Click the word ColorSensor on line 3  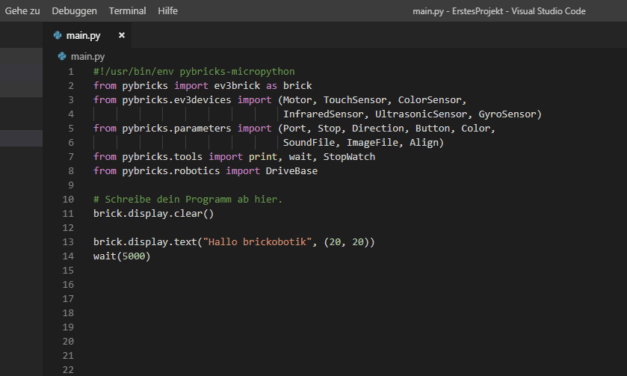pyautogui.click(x=429, y=100)
